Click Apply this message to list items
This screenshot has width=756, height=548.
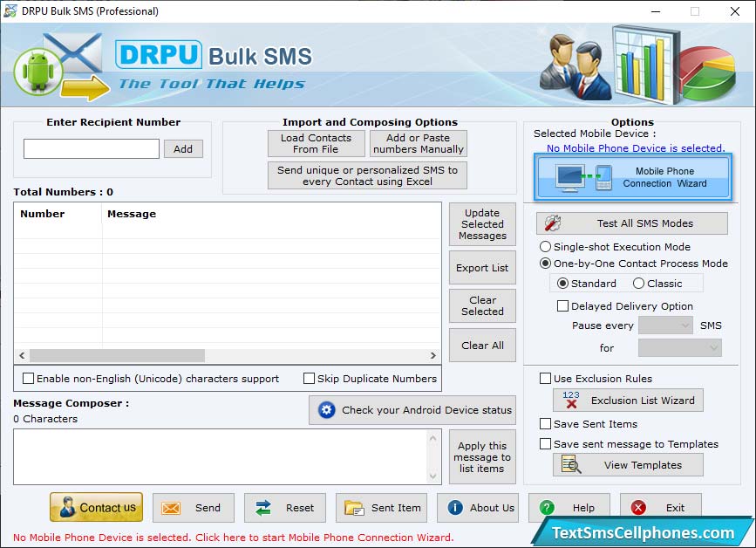(x=482, y=457)
